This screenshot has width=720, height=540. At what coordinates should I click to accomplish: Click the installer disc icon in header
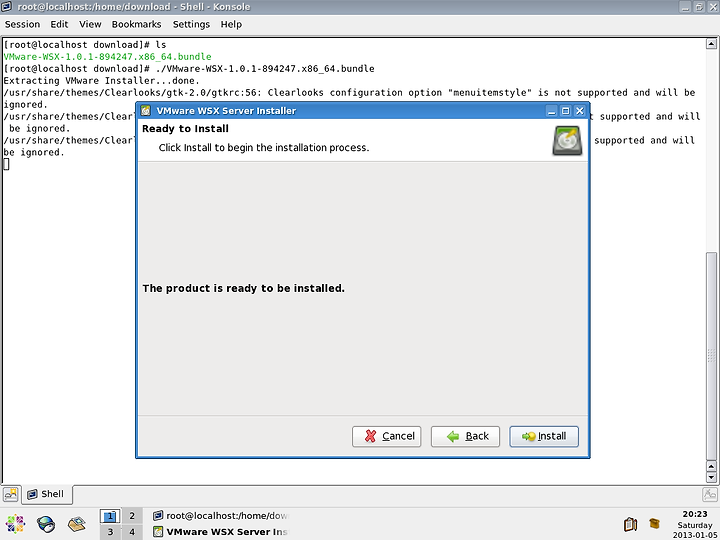pyautogui.click(x=567, y=141)
